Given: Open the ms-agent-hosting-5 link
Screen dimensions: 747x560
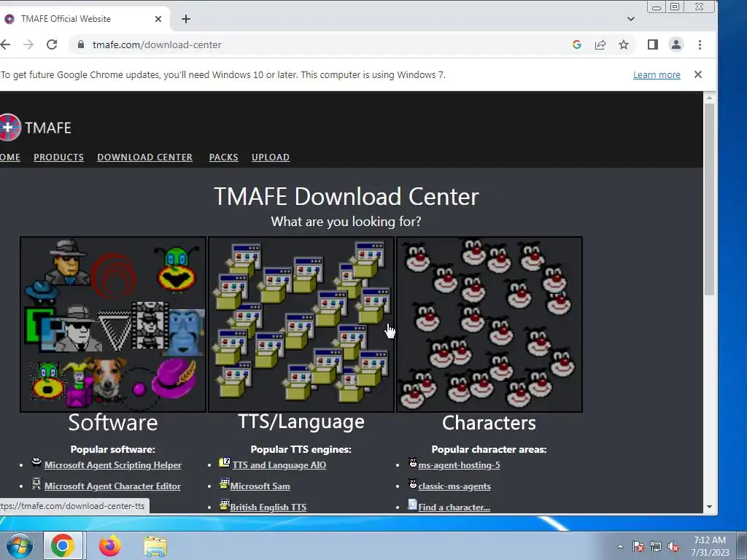Looking at the screenshot, I should [460, 465].
